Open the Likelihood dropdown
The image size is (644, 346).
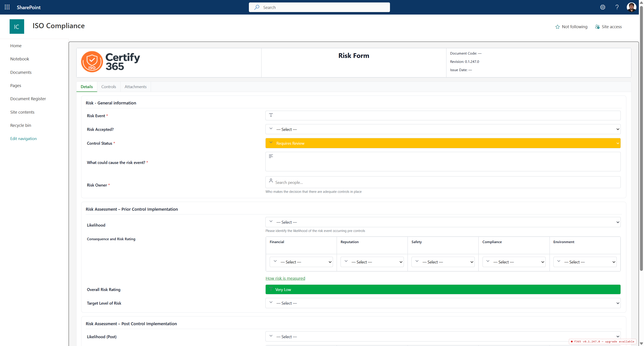[x=443, y=222]
